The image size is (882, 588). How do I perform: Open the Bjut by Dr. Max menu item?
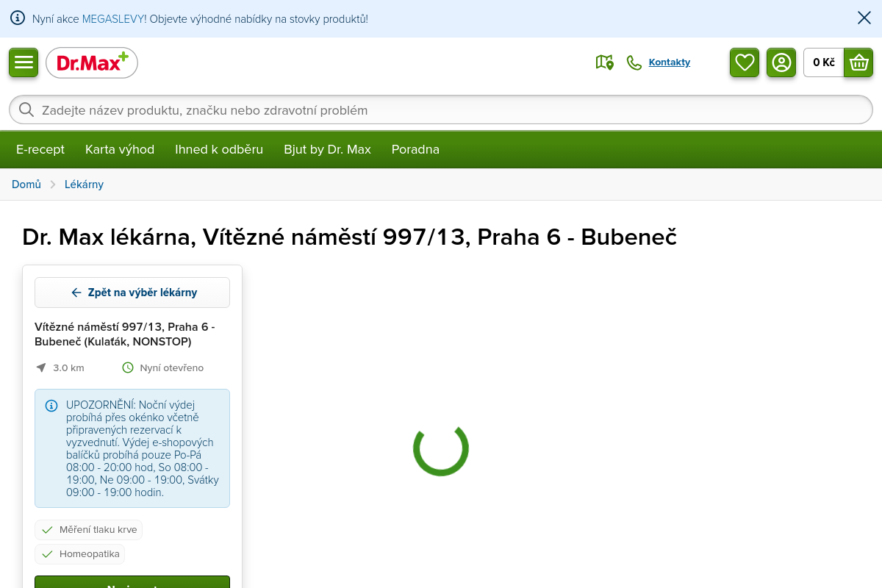click(x=327, y=149)
